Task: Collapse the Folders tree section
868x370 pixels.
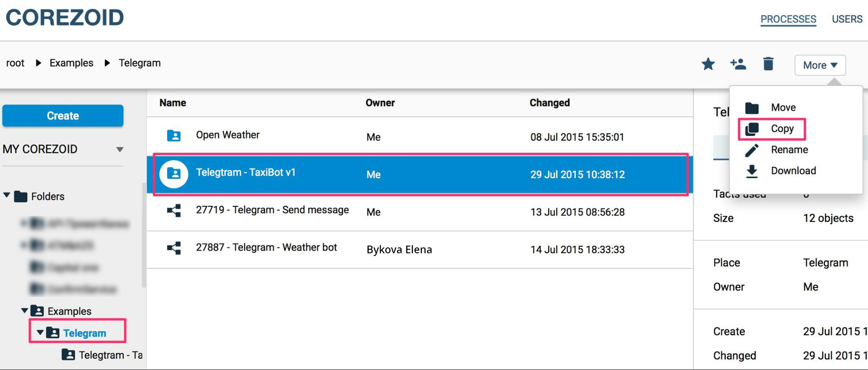Action: (x=7, y=195)
